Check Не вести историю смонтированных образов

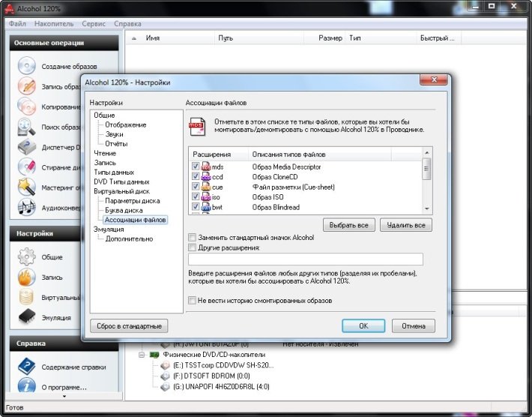[x=193, y=301]
